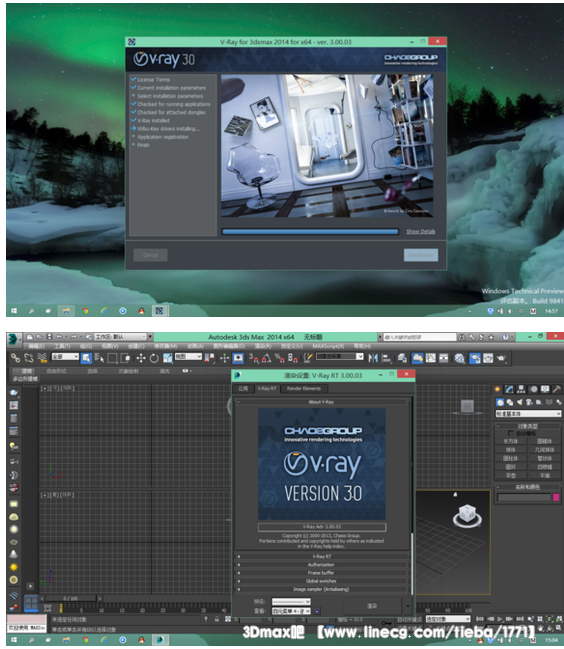Click Install Now in V-Ray installer
Screen dimensions: 564x649
pyautogui.click(x=421, y=255)
